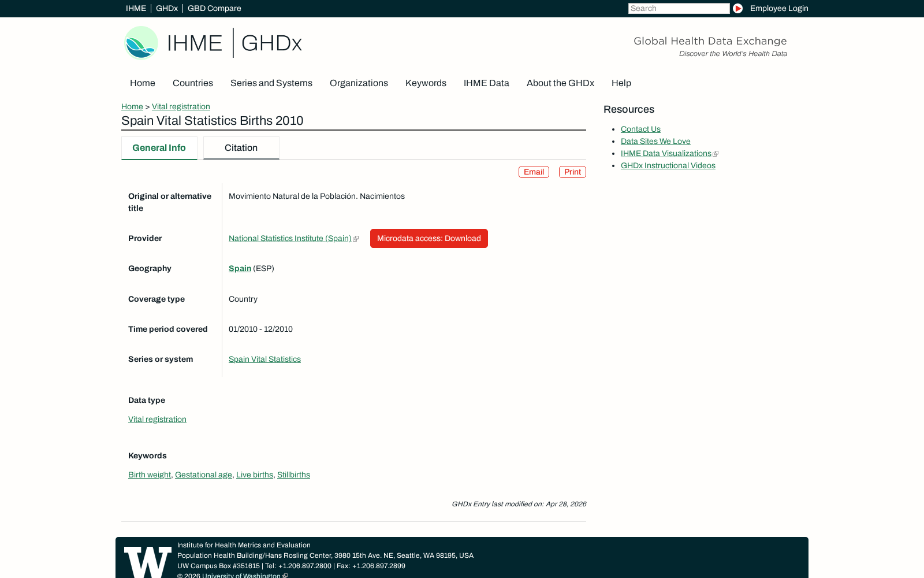This screenshot has height=578, width=924.
Task: Open About the GHDx menu item
Action: point(560,83)
